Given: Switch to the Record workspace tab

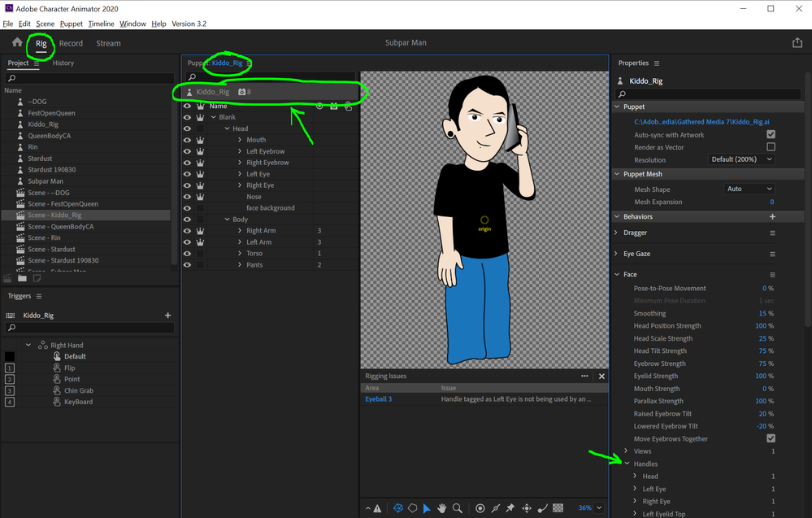Looking at the screenshot, I should point(71,43).
